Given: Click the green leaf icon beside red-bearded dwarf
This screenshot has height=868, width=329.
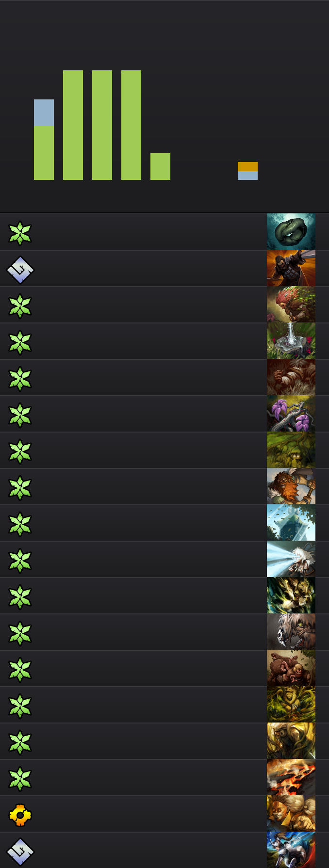Looking at the screenshot, I should [20, 488].
